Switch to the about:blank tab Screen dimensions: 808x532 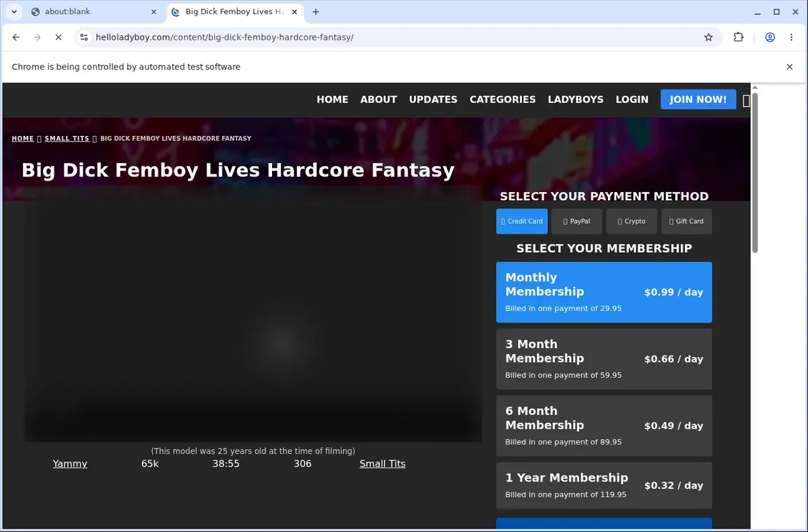(93, 11)
